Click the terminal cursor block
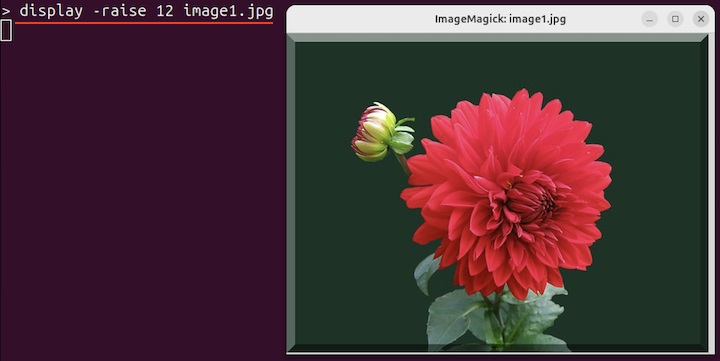720x361 pixels. [x=6, y=31]
